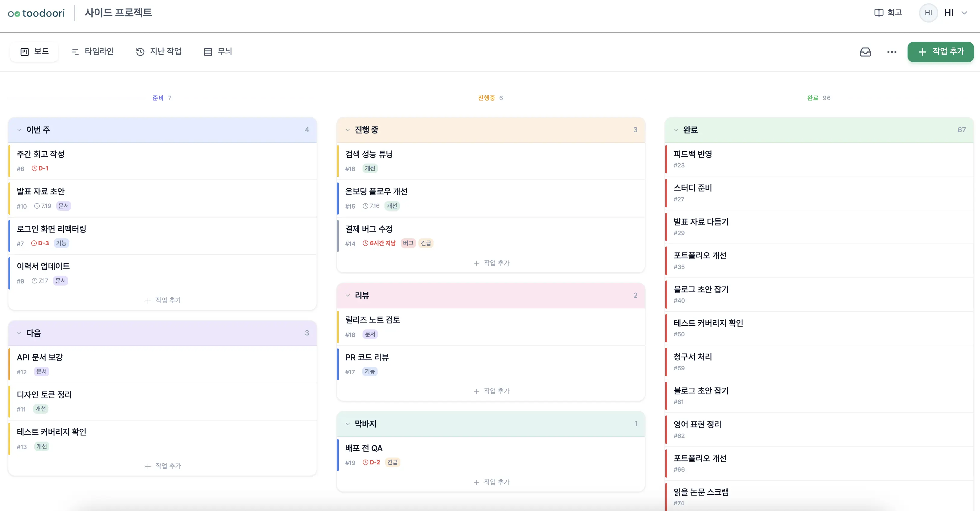The image size is (980, 511).
Task: Open the 디자인 토큰 정리 card
Action: [163, 401]
